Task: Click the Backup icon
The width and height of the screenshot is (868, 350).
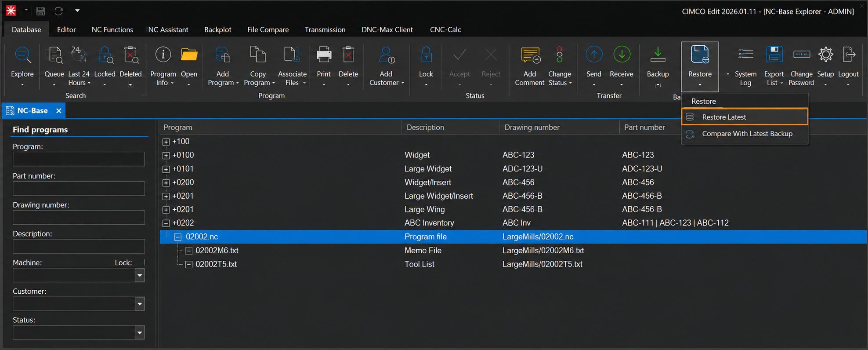Action: pos(658,55)
